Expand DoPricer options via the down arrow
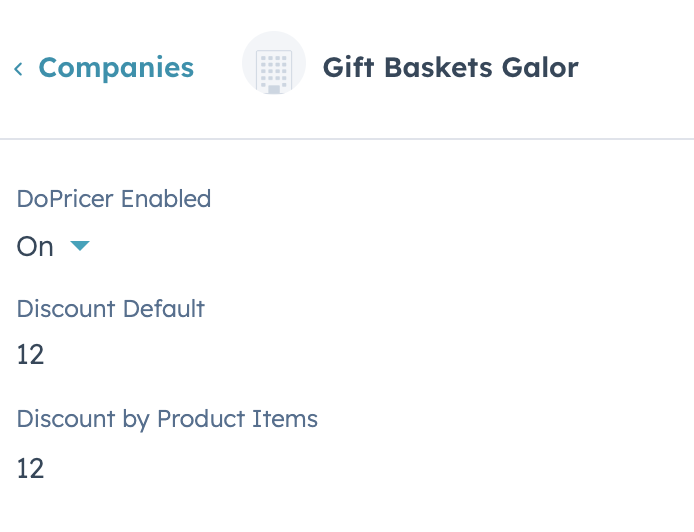The width and height of the screenshot is (694, 532). click(x=80, y=246)
